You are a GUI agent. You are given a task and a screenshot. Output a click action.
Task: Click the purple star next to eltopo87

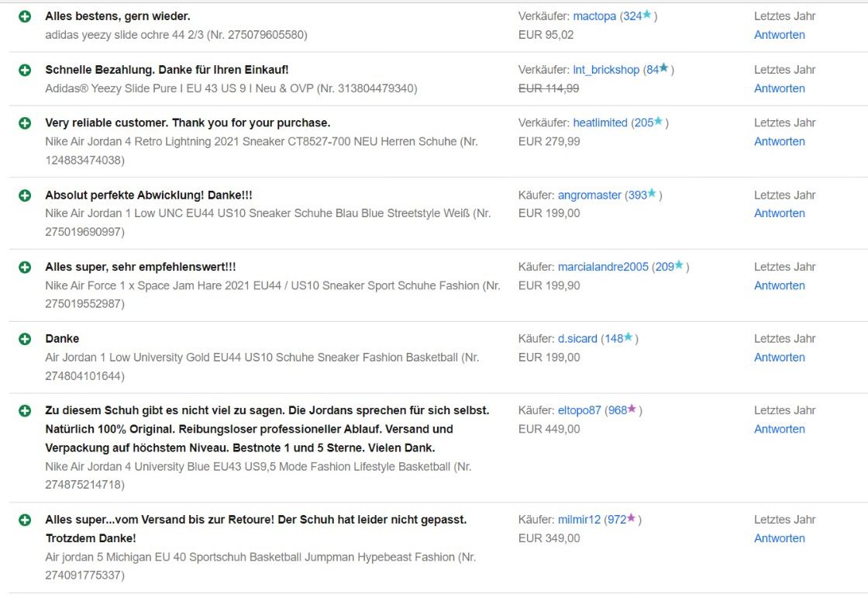pos(632,410)
